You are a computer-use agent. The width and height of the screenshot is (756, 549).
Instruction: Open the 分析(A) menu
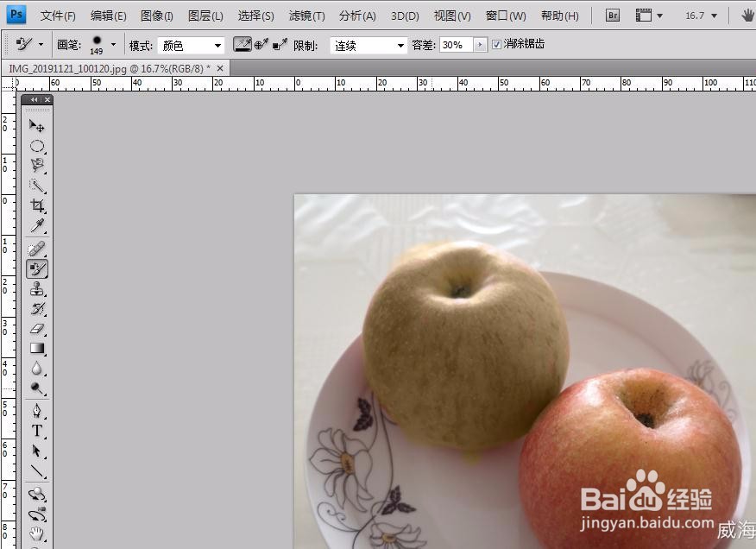pyautogui.click(x=357, y=16)
